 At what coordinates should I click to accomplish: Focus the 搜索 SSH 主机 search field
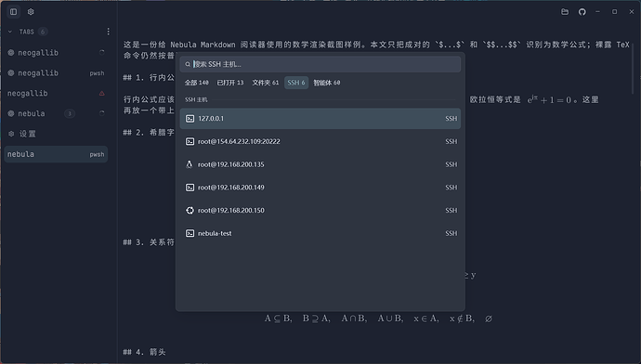(320, 64)
